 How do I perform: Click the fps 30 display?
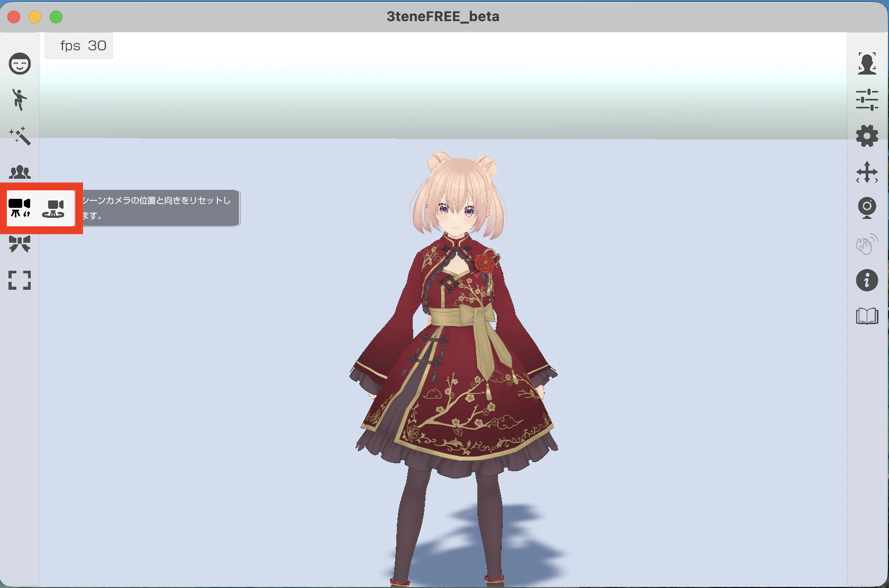click(x=79, y=46)
